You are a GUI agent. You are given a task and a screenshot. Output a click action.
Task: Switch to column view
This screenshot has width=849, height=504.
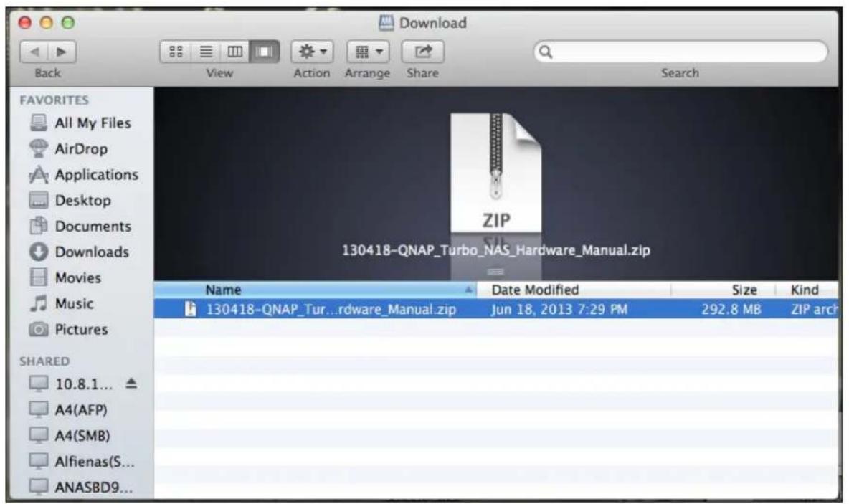click(235, 52)
